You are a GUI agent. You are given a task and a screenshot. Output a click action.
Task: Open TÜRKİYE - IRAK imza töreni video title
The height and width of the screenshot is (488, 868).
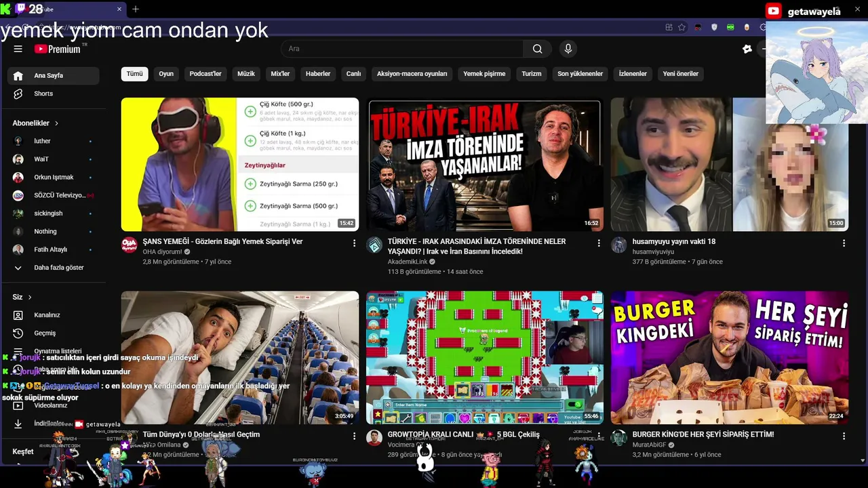(477, 246)
